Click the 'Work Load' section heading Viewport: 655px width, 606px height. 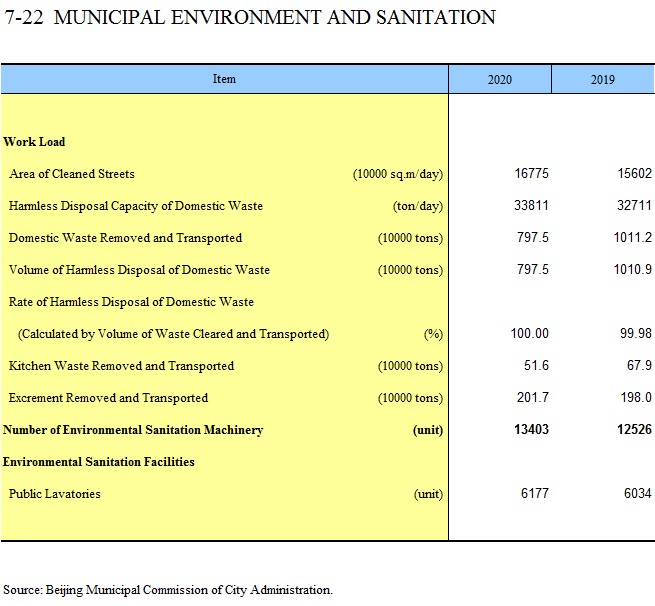[x=34, y=142]
